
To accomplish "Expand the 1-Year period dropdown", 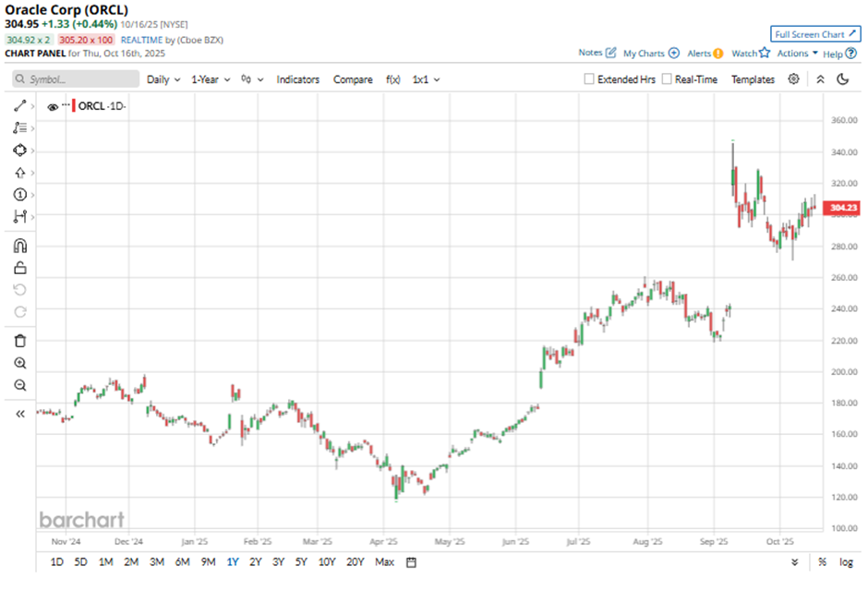I will (x=210, y=79).
